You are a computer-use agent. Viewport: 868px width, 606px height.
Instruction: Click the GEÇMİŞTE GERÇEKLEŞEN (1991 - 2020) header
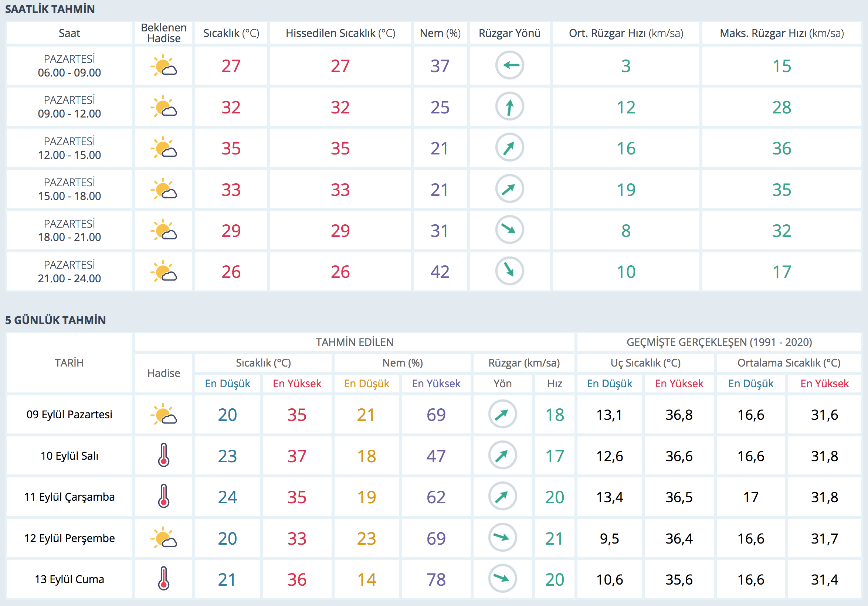[719, 342]
